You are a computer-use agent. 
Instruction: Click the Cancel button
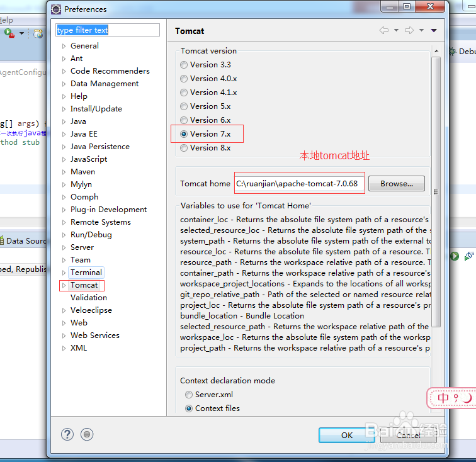tap(409, 436)
